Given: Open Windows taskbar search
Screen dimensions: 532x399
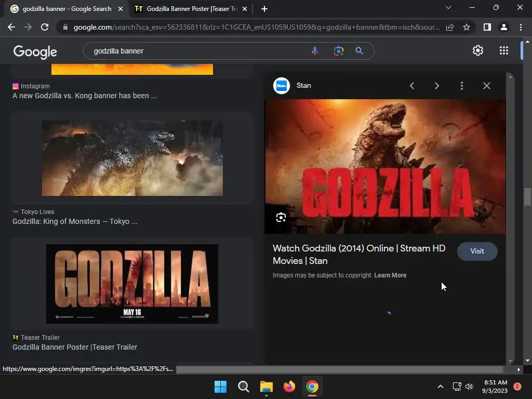Looking at the screenshot, I should (243, 387).
